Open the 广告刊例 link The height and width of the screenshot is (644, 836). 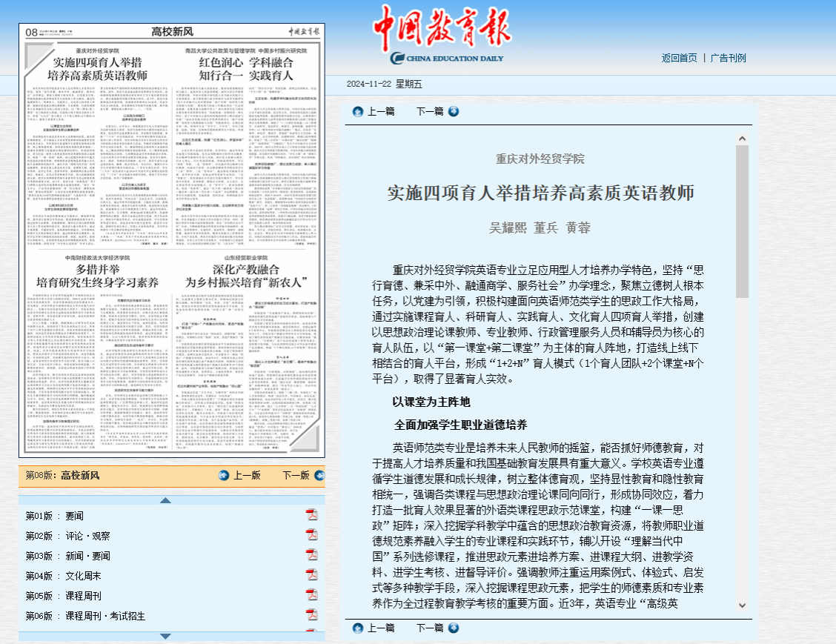pos(728,58)
